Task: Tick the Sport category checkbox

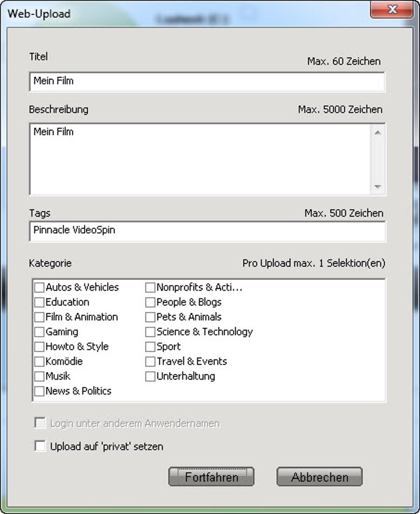Action: pos(150,347)
